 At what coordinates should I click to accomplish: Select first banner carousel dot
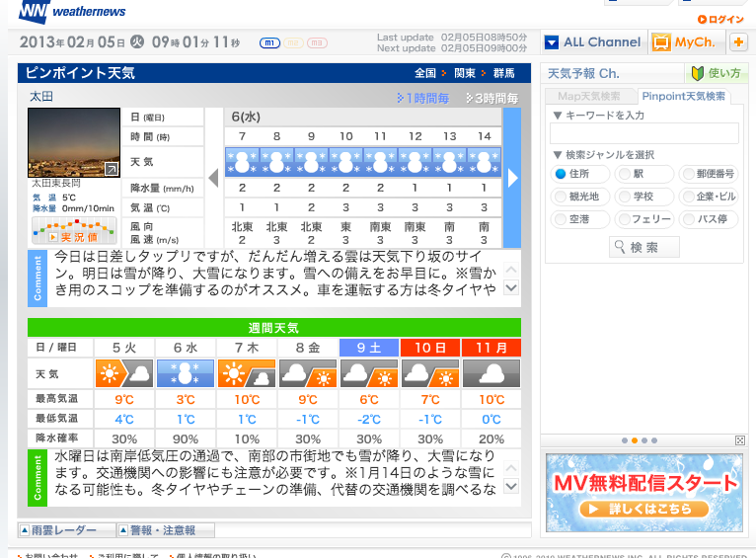click(x=625, y=440)
